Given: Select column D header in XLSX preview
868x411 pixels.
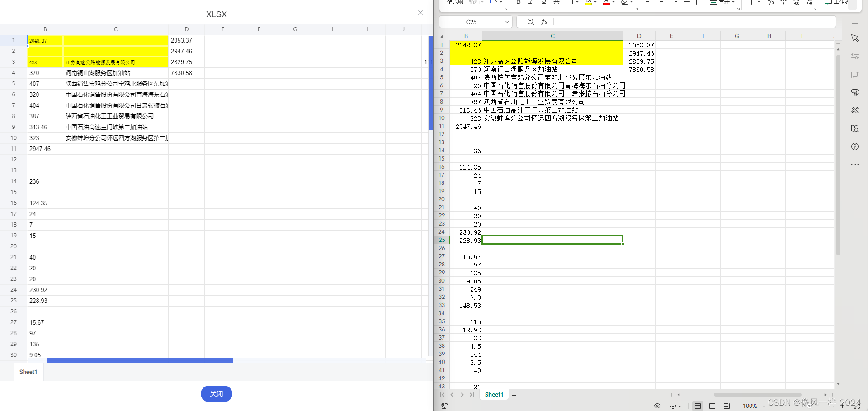Looking at the screenshot, I should (186, 29).
